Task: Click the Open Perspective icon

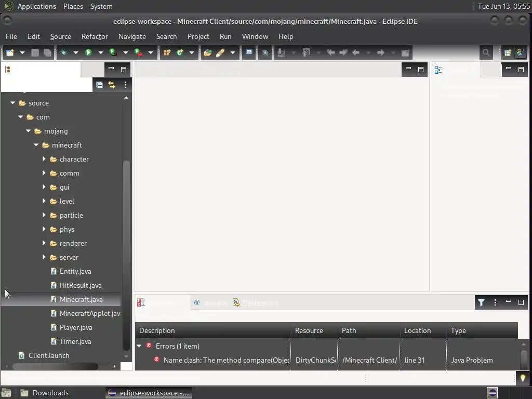Action: [x=508, y=52]
